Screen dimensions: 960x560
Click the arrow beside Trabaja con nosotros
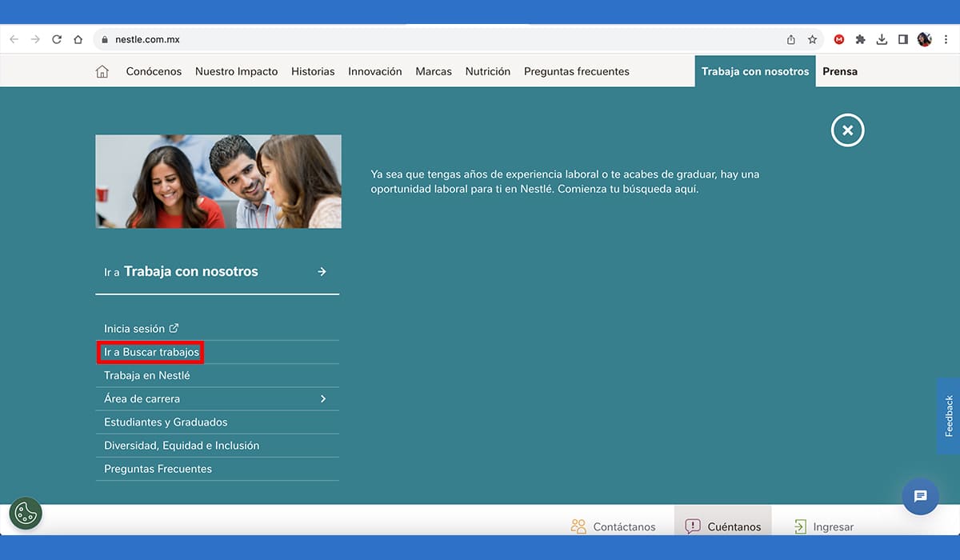322,272
